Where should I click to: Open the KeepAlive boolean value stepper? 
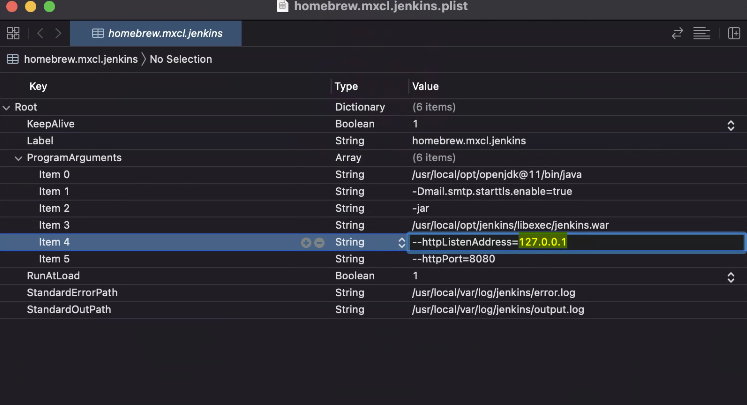[730, 125]
